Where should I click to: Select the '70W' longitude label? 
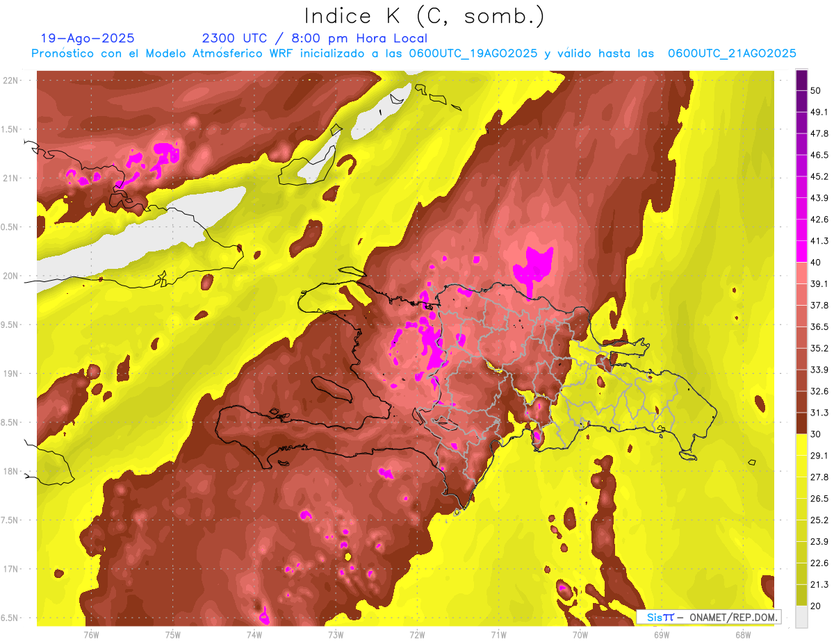click(x=580, y=635)
